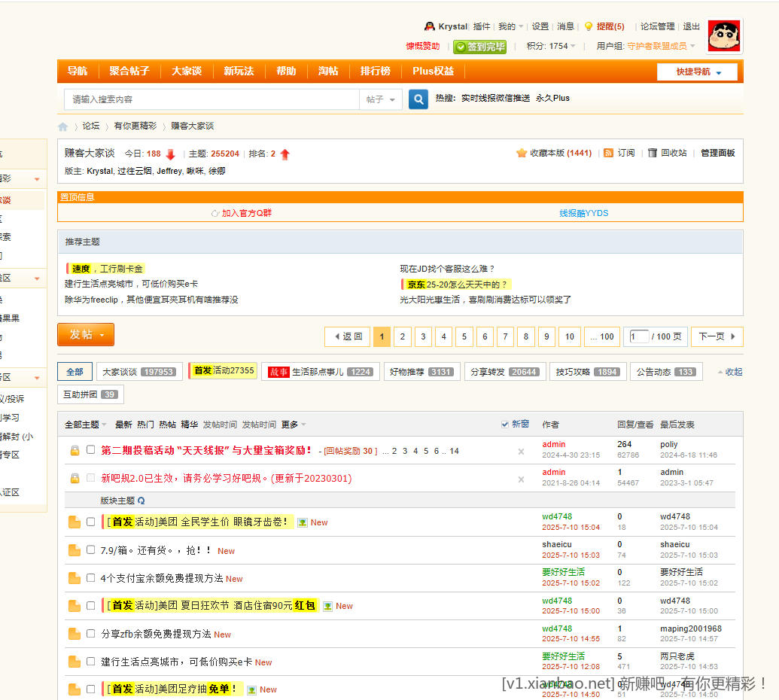Screen dimensions: 779x700
Task: Click the X icon on 第二期投稿活动 row
Action: pos(521,452)
